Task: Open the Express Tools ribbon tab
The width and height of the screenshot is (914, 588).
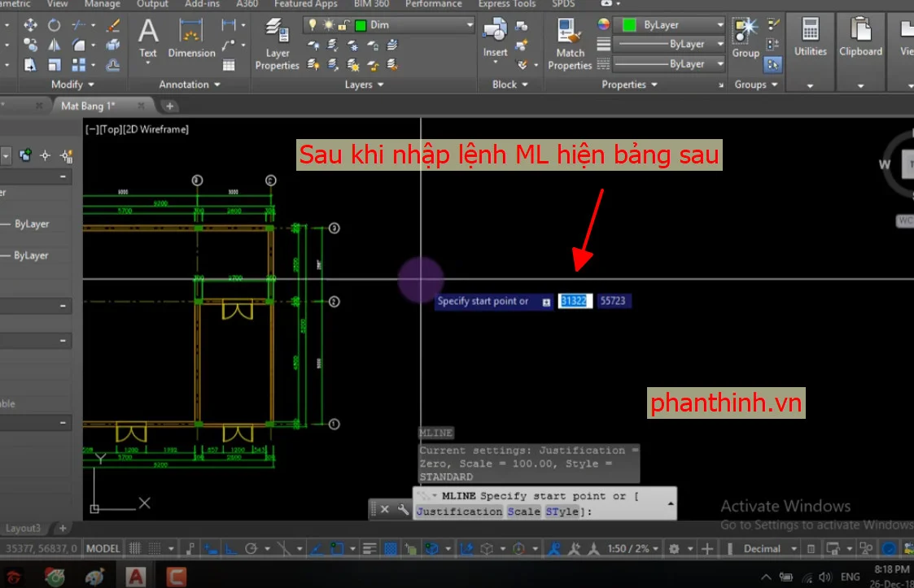Action: [506, 4]
